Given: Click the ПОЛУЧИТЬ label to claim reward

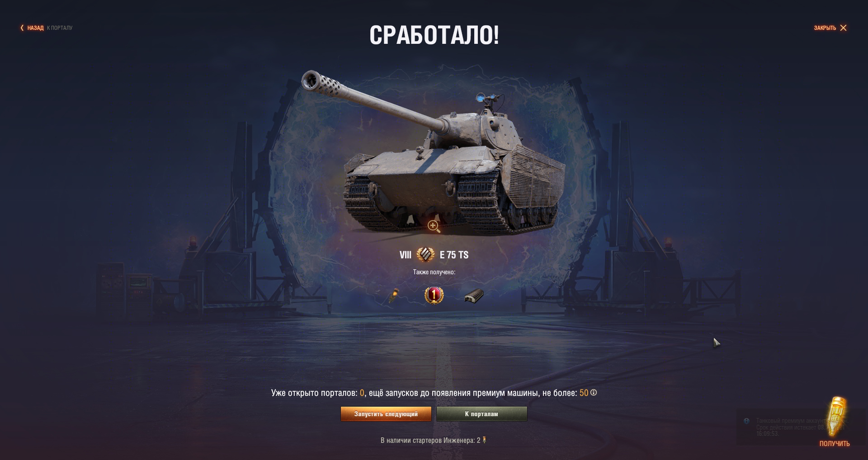Looking at the screenshot, I should click(835, 444).
